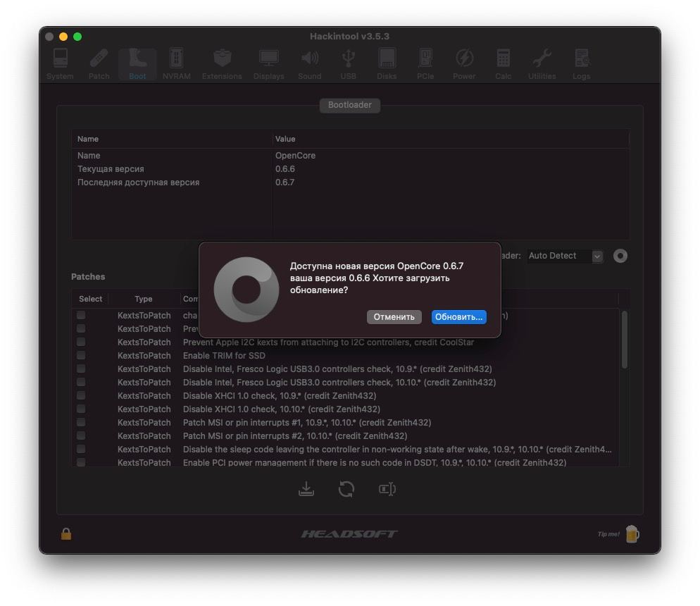Viewport: 700px width, 606px height.
Task: Check Disable XHCI 1.0 check 10.9.* patch
Action: (x=81, y=396)
